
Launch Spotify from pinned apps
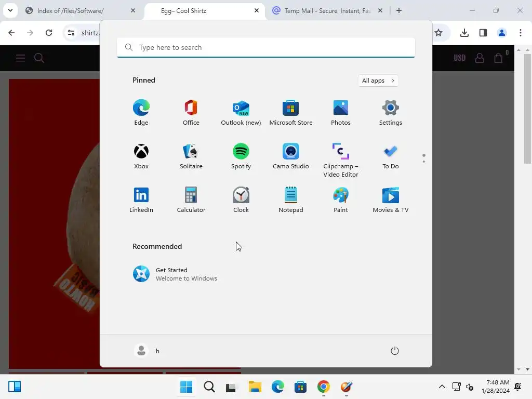241,156
